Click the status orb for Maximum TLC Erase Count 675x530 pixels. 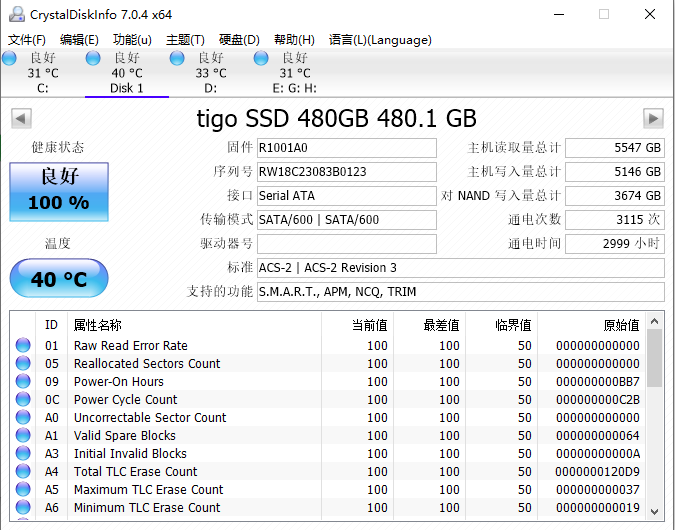[23, 490]
